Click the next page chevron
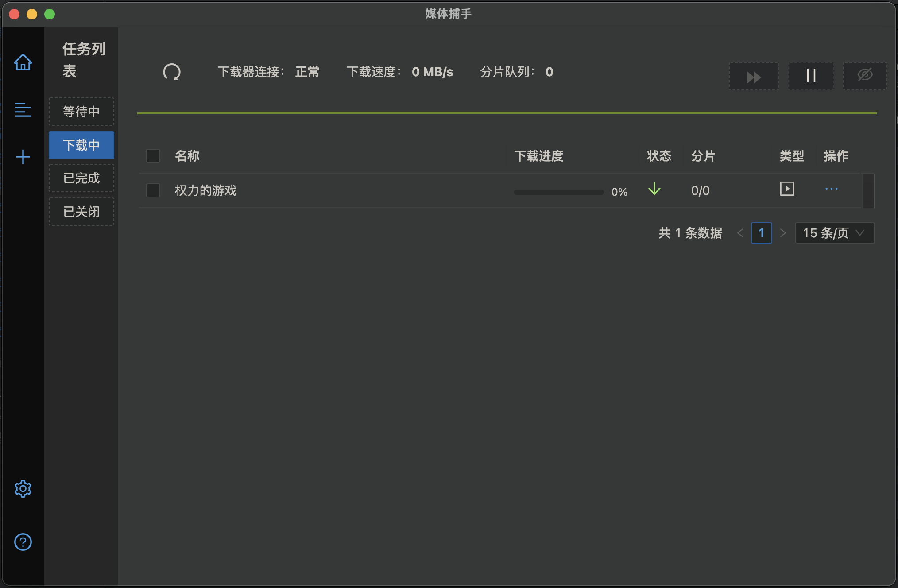This screenshot has width=898, height=588. point(783,233)
